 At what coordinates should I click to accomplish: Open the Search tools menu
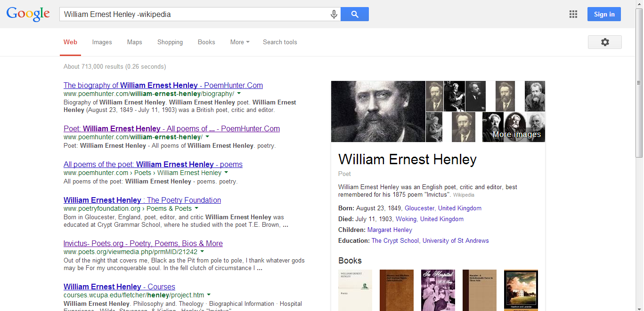280,42
